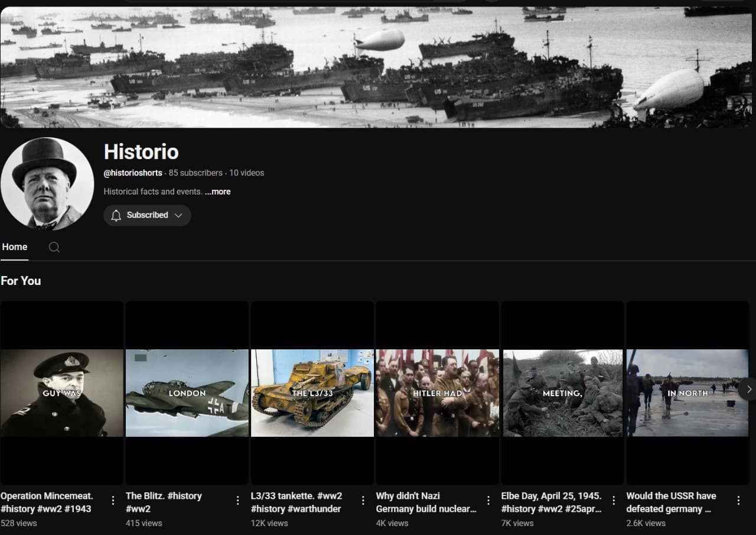Open options menu for L3/33 tankette video

[x=363, y=501]
